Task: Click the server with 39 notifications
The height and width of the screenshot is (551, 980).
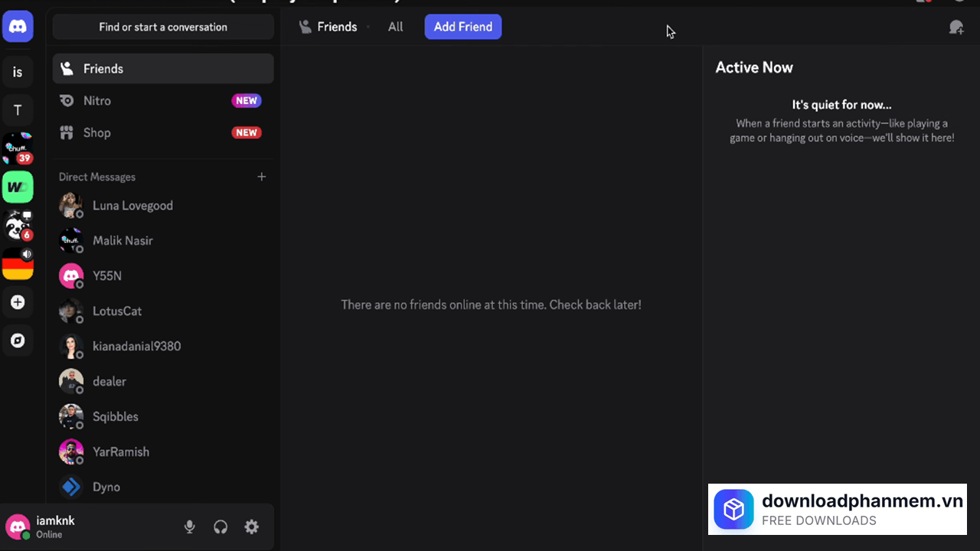Action: [18, 148]
